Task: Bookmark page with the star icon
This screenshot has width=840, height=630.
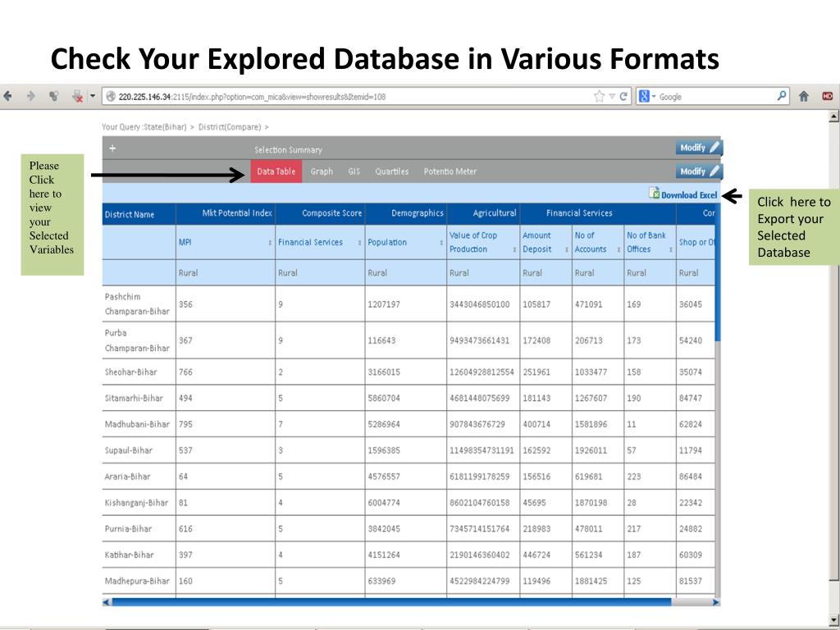Action: click(600, 97)
